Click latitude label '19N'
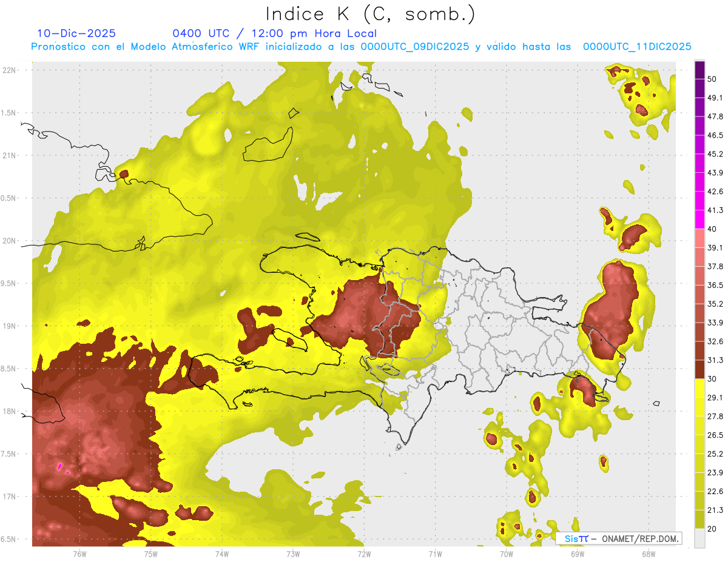 [x=10, y=326]
